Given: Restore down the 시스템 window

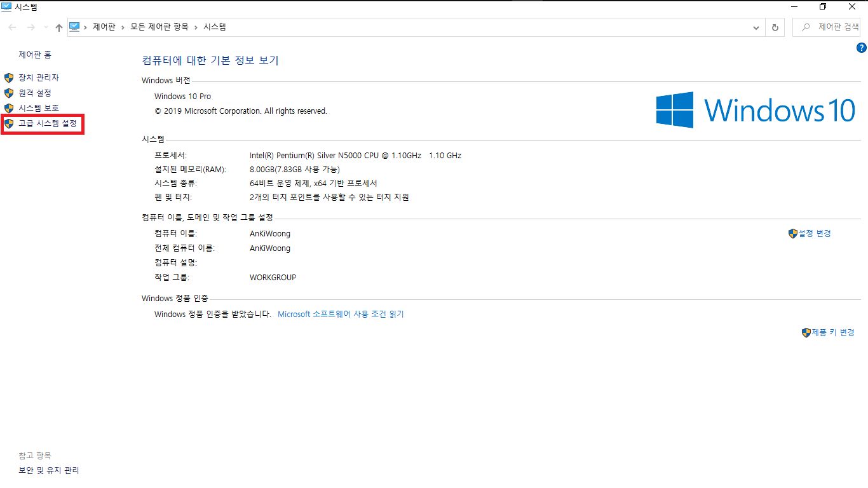Looking at the screenshot, I should click(x=823, y=6).
